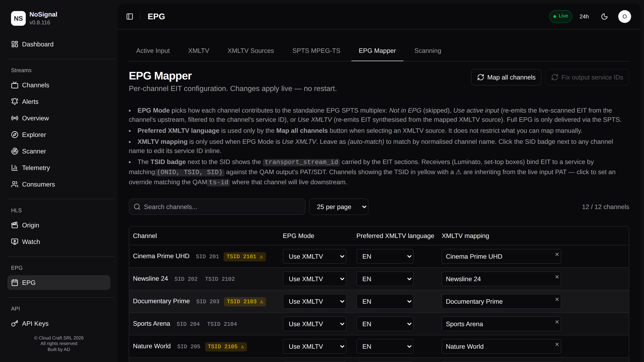Open Dashboard from sidebar
This screenshot has height=362, width=644.
[59, 44]
